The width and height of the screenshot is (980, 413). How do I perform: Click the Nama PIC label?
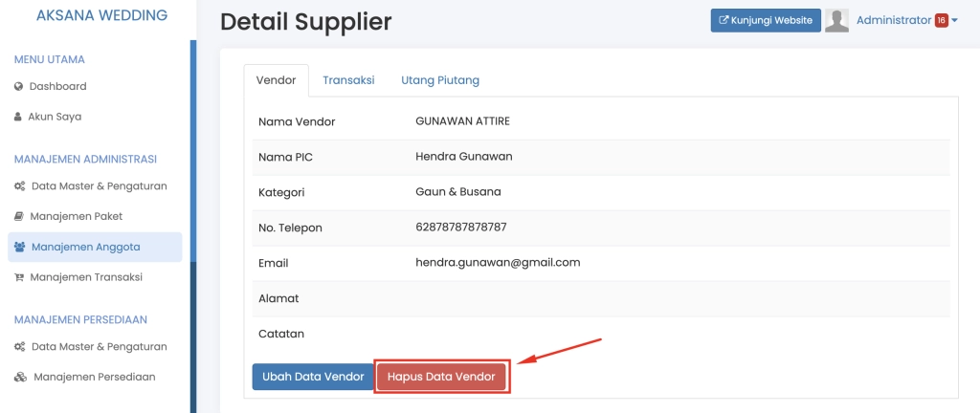(x=285, y=158)
